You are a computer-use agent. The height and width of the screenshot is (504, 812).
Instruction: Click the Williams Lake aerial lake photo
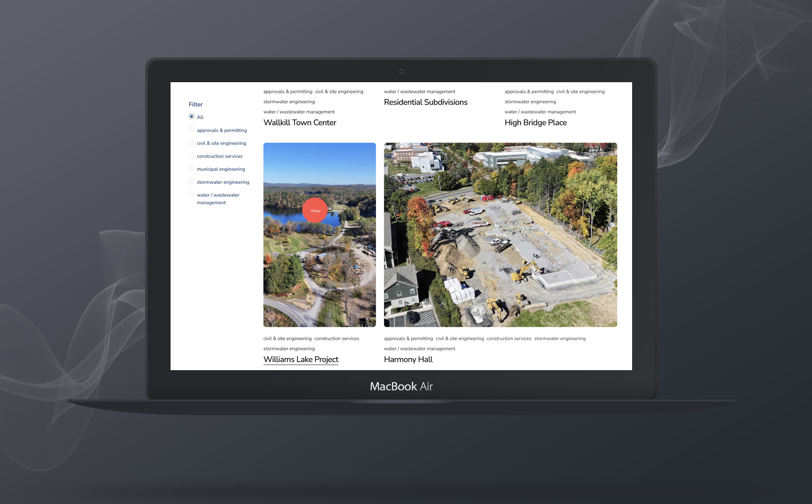319,235
